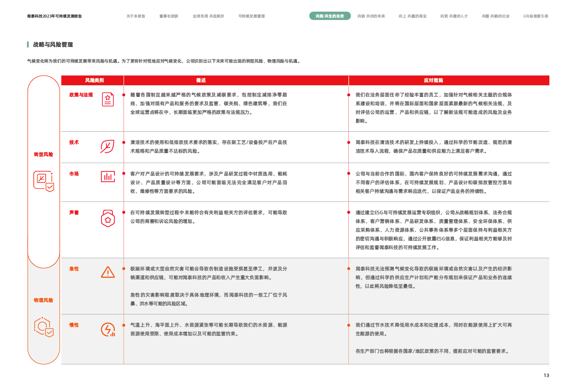Image resolution: width=577 pixels, height=392 pixels.
Task: Click the 战略与风险管理 section heading
Action: click(53, 45)
